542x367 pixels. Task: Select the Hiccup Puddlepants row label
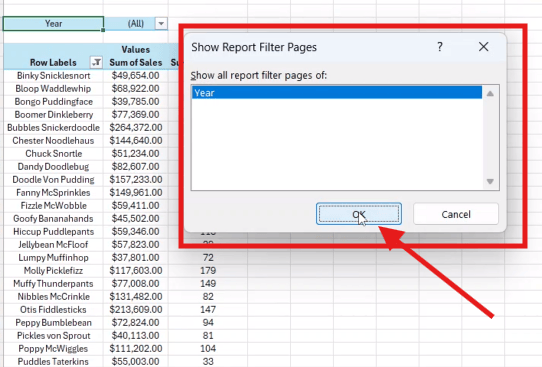pos(53,232)
